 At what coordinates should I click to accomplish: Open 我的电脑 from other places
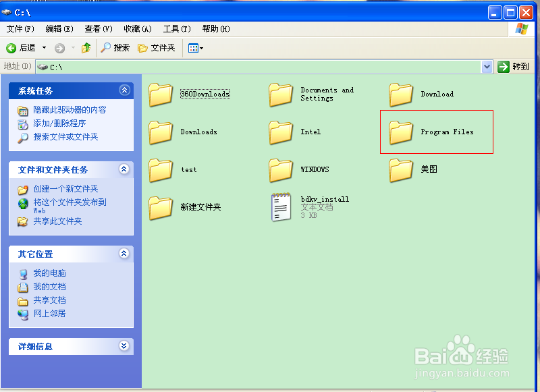pyautogui.click(x=49, y=273)
